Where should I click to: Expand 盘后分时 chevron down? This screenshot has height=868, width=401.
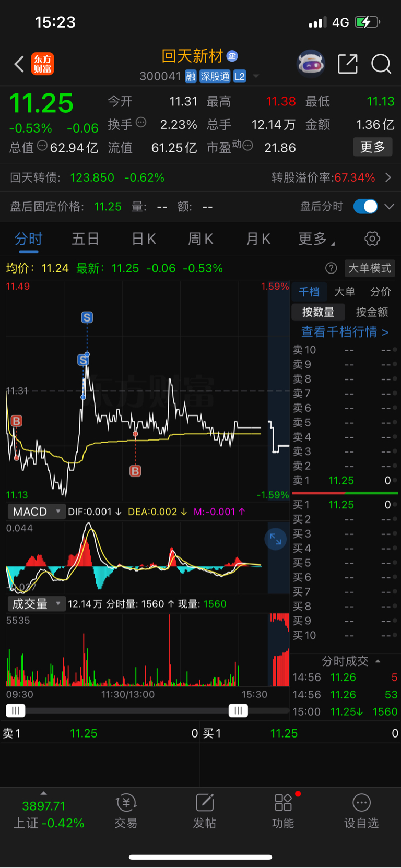pos(390,207)
